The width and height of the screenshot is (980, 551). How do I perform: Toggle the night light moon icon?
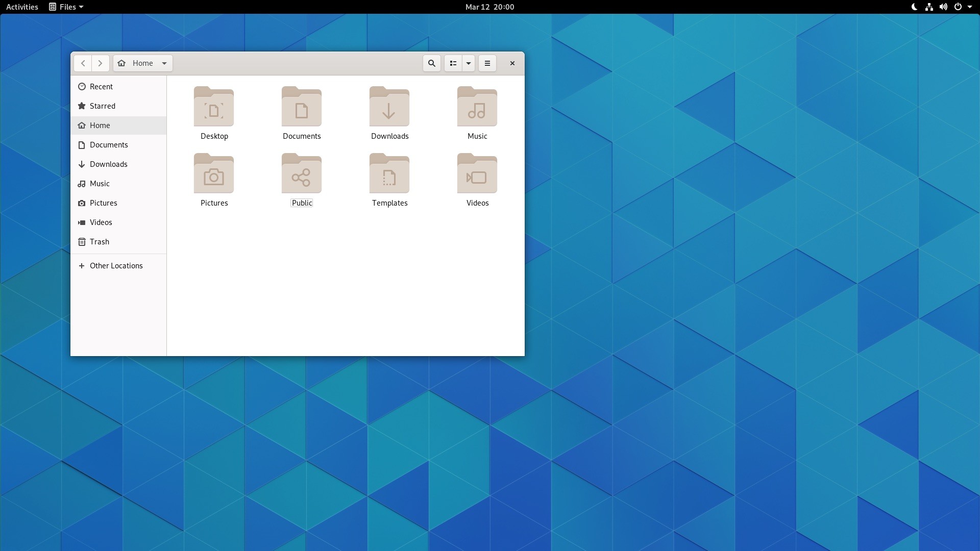click(x=914, y=7)
